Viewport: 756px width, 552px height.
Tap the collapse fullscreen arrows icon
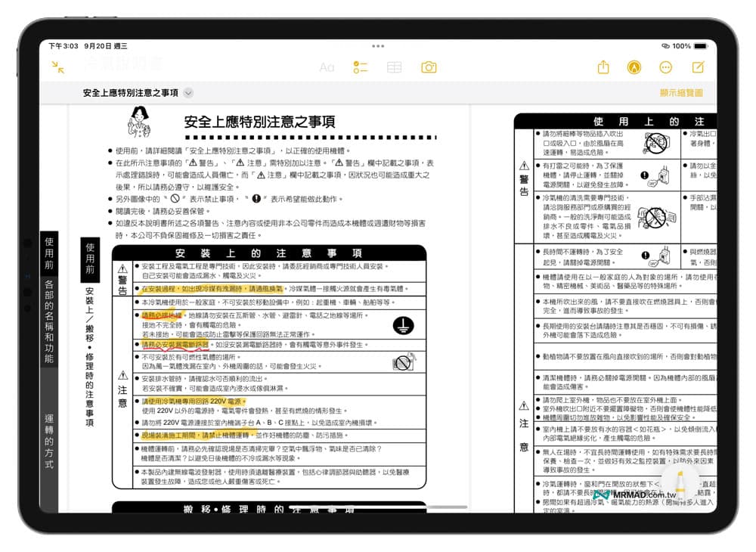(x=58, y=67)
